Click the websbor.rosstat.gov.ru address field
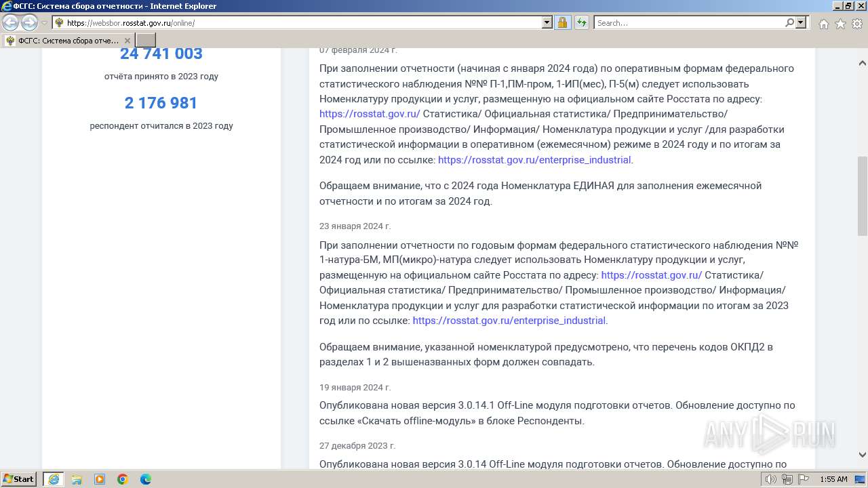 [302, 23]
